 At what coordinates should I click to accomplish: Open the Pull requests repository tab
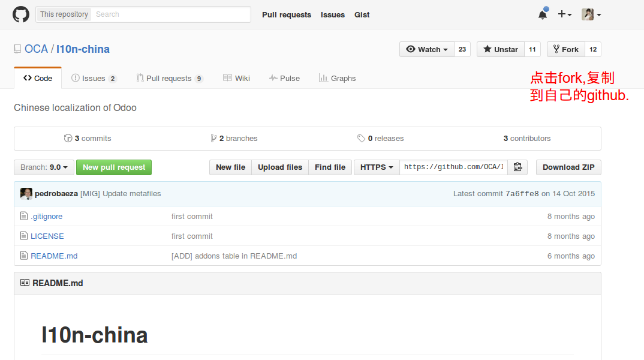pos(170,78)
